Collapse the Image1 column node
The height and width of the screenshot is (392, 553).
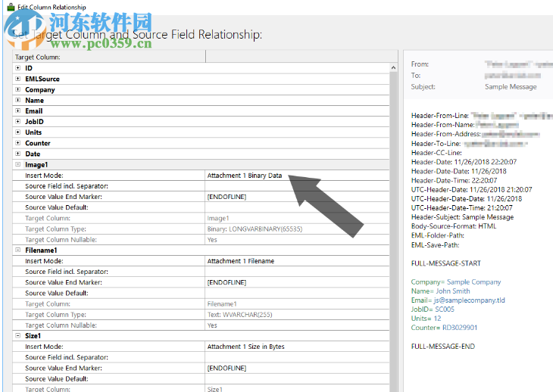coord(17,164)
